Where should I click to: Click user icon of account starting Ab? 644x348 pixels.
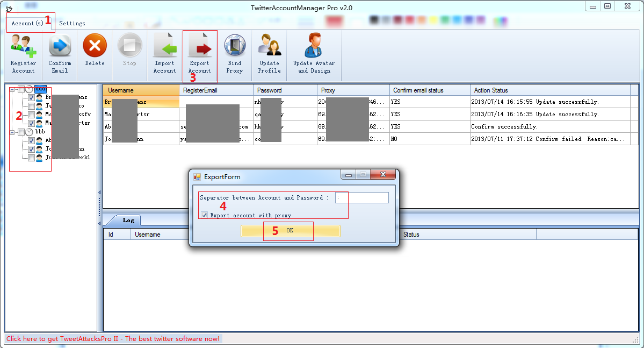39,141
